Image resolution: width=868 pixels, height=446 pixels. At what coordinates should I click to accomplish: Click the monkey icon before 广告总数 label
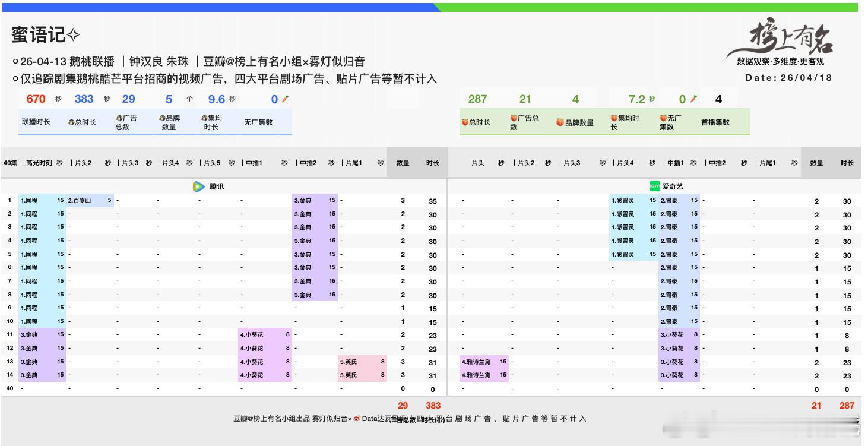click(x=118, y=118)
